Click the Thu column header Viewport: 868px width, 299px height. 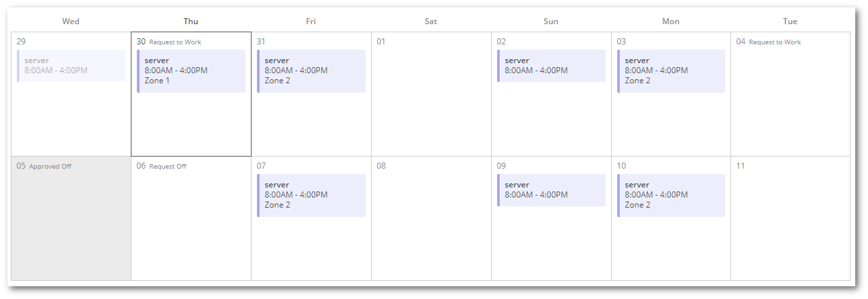click(191, 22)
